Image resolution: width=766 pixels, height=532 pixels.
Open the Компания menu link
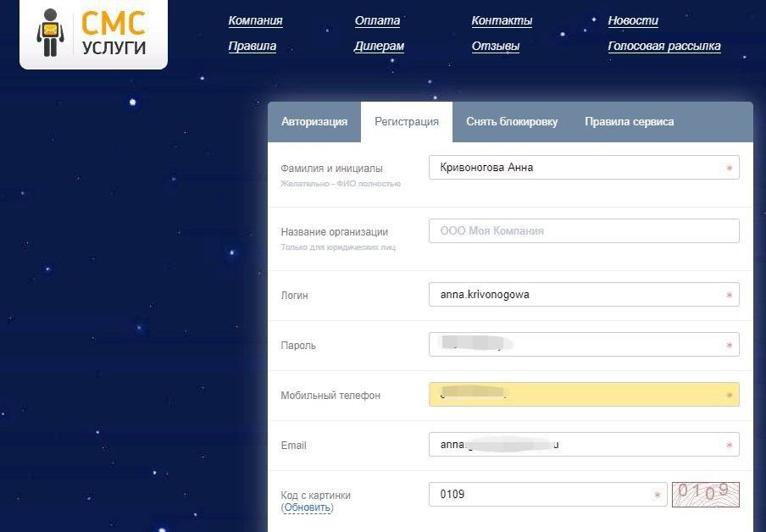point(255,21)
